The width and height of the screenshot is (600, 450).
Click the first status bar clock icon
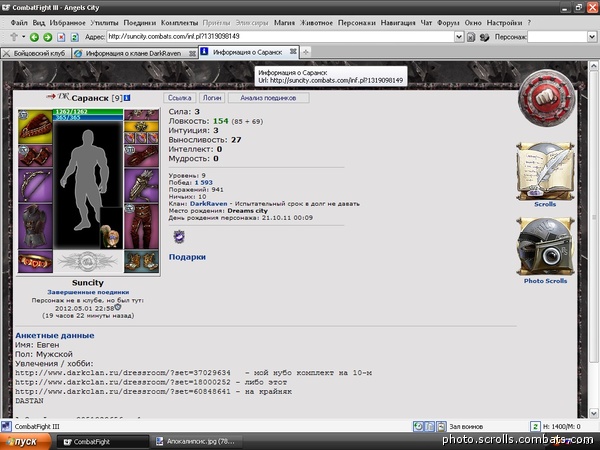[x=418, y=426]
